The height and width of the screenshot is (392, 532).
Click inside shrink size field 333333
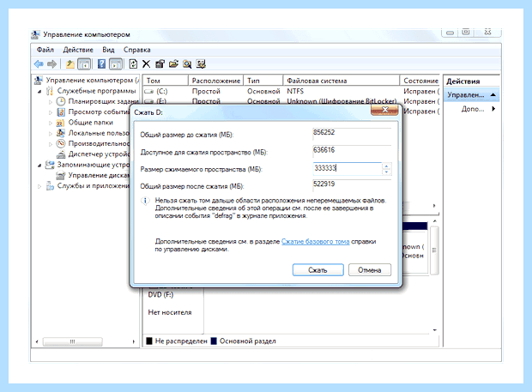[348, 168]
